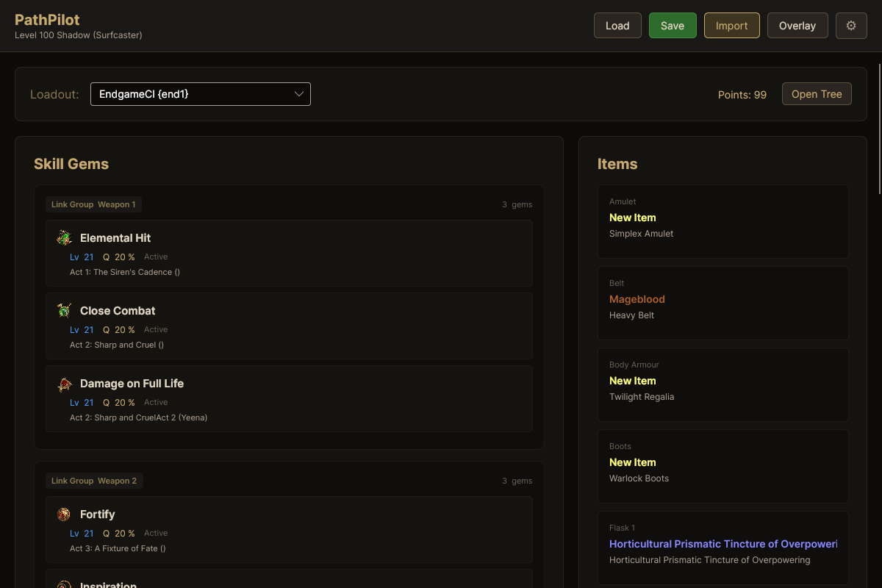This screenshot has width=882, height=588.
Task: Open the Overlay mode
Action: pos(797,25)
